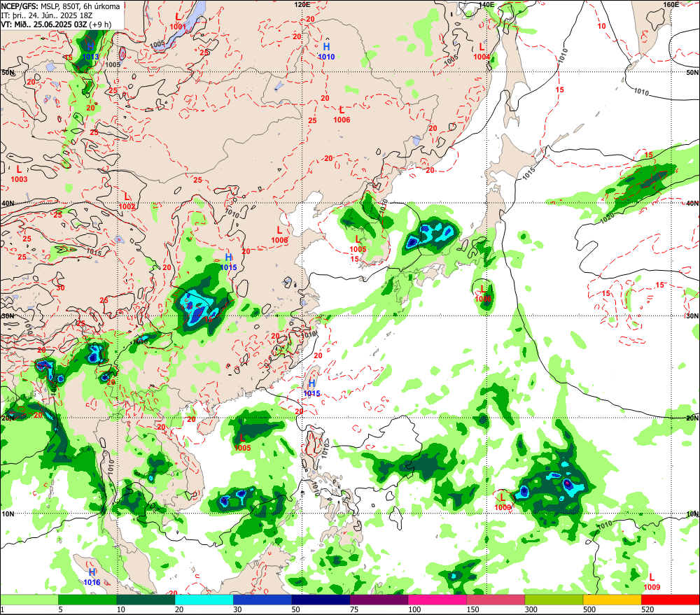Click the light green 1–5 mm legend swatch
Viewport: 700px width, 615px height.
point(29,600)
